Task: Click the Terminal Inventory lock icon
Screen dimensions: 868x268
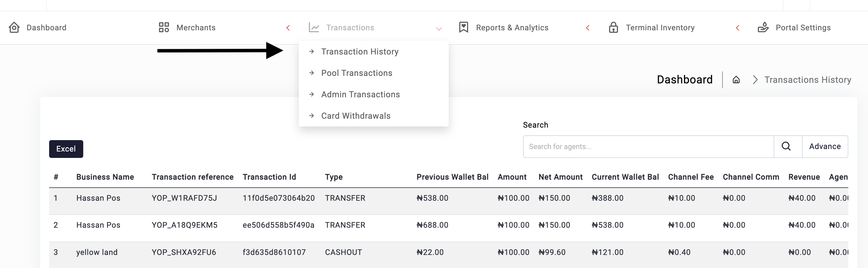Action: coord(613,27)
